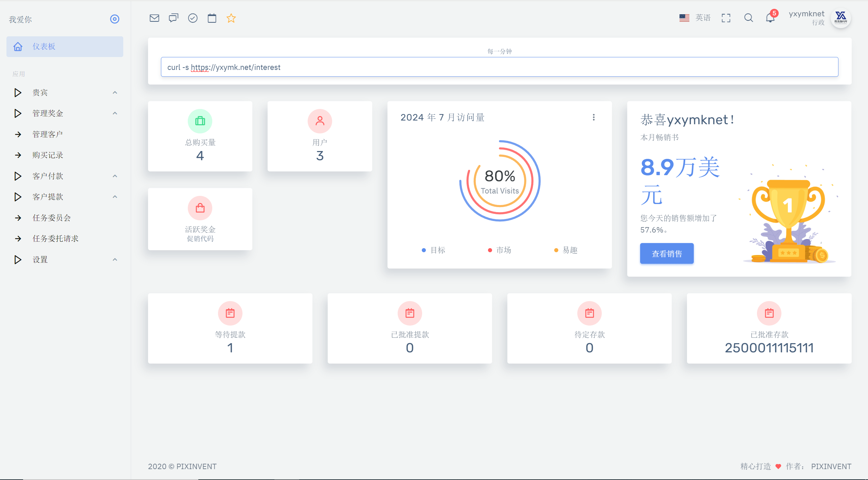
Task: Expand the 贵宾 sidebar menu
Action: 65,93
